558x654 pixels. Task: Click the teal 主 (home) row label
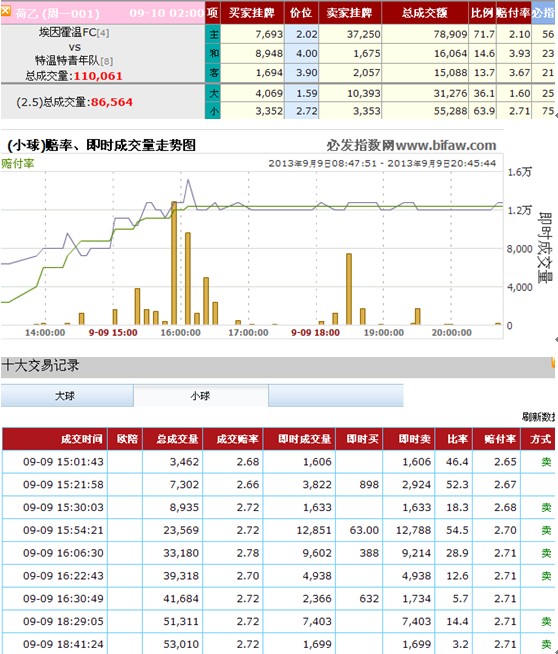[213, 34]
